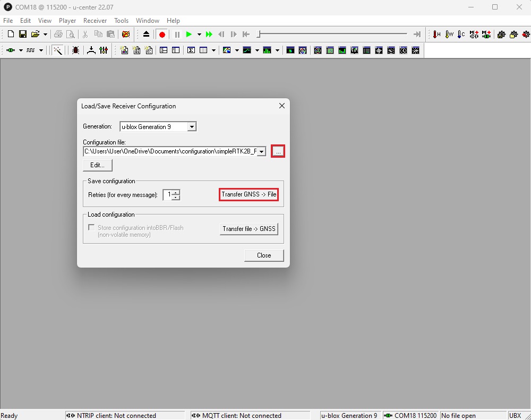Open the Tools menu
Viewport: 531px width, 420px height.
[121, 21]
